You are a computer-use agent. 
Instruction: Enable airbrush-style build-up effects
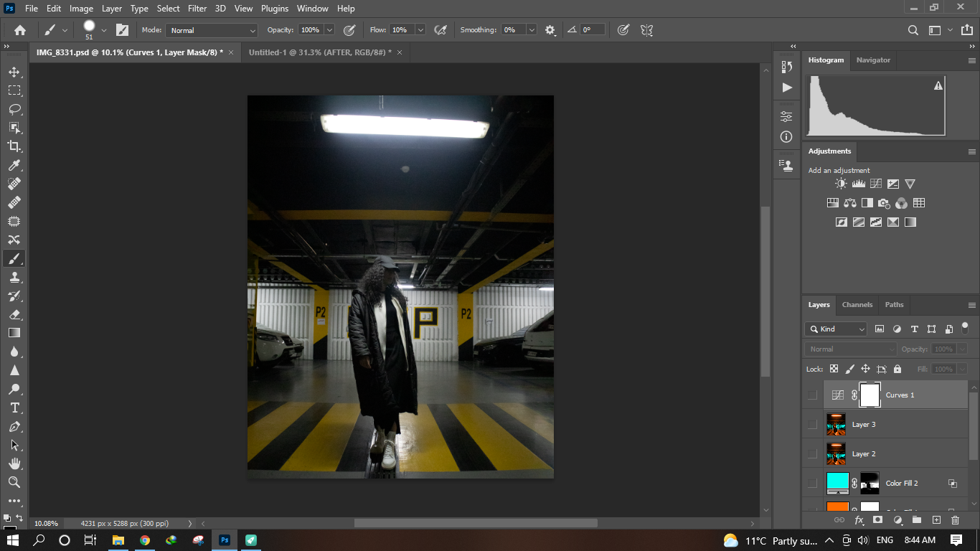(x=440, y=30)
